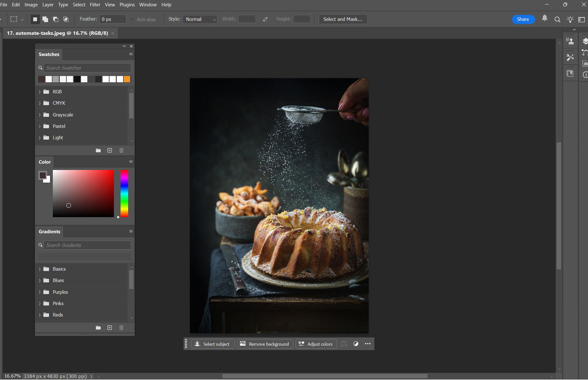The width and height of the screenshot is (588, 380).
Task: Toggle the contextual taskbar mask icon
Action: coord(344,344)
